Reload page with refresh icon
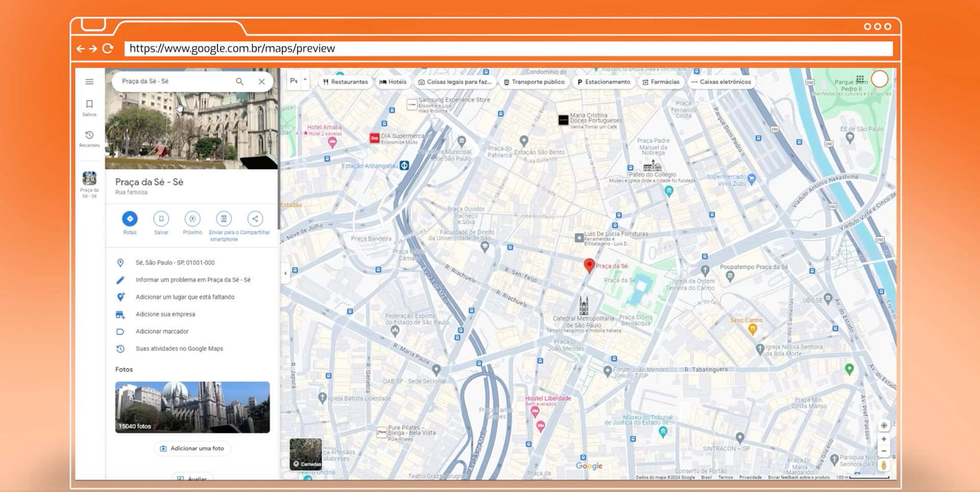Screen dimensions: 980x492 click(108, 48)
